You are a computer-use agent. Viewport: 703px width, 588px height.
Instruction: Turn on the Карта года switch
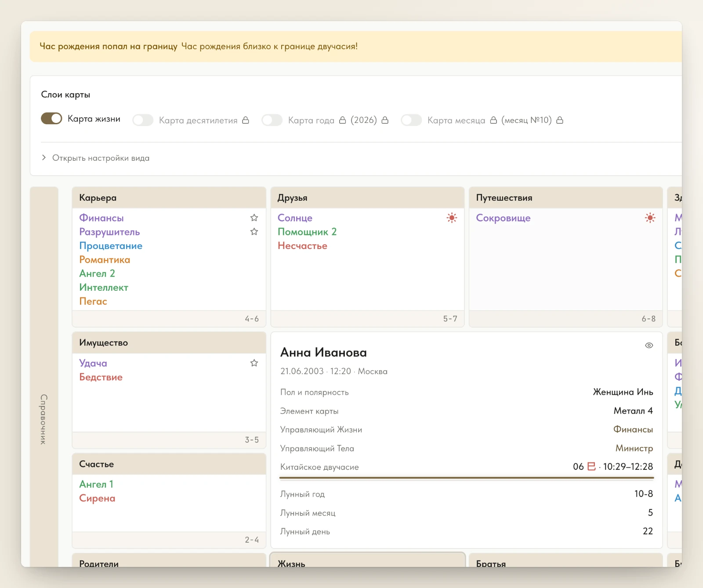pyautogui.click(x=272, y=120)
